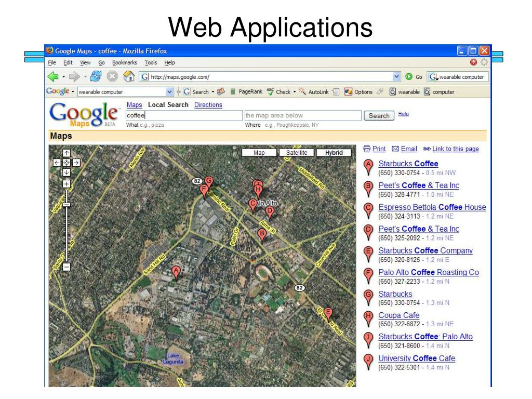The height and width of the screenshot is (399, 532).
Task: Click the spell Check toolbar button
Action: [x=278, y=91]
